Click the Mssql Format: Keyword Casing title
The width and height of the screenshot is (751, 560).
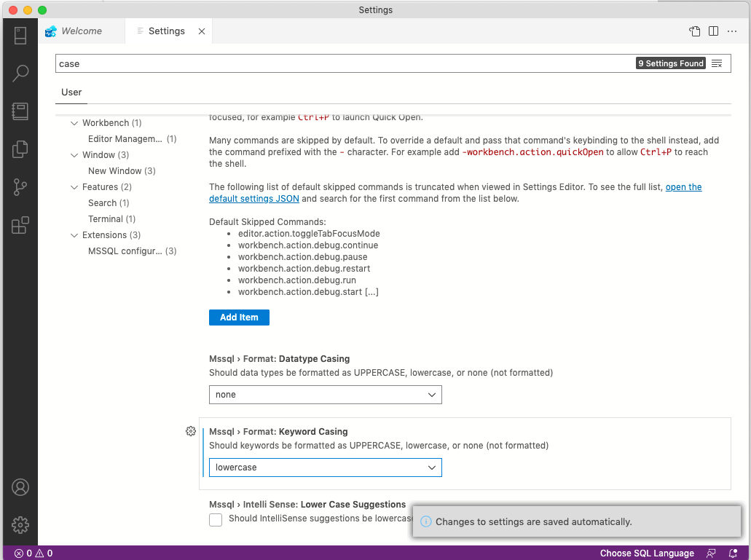tap(278, 432)
